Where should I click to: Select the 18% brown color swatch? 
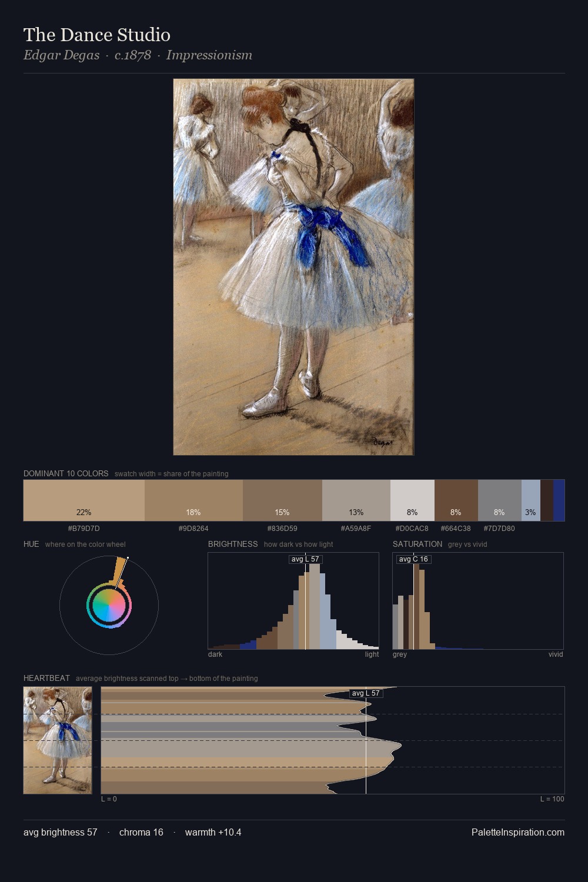coord(193,500)
